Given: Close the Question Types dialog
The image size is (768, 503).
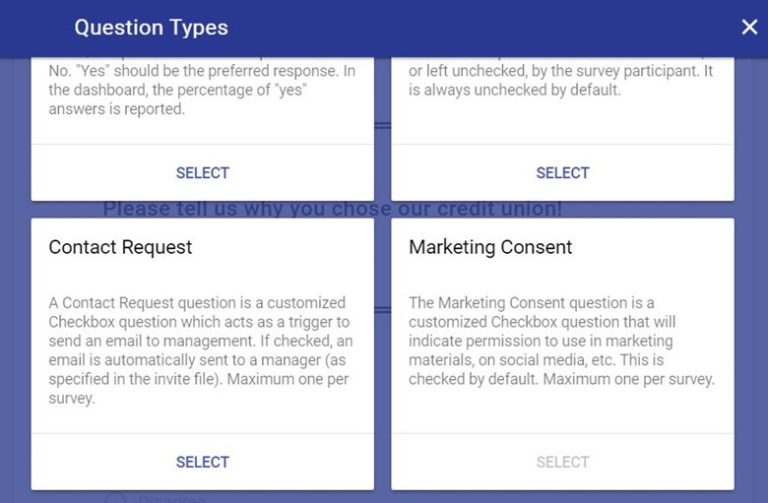Looking at the screenshot, I should click(749, 27).
